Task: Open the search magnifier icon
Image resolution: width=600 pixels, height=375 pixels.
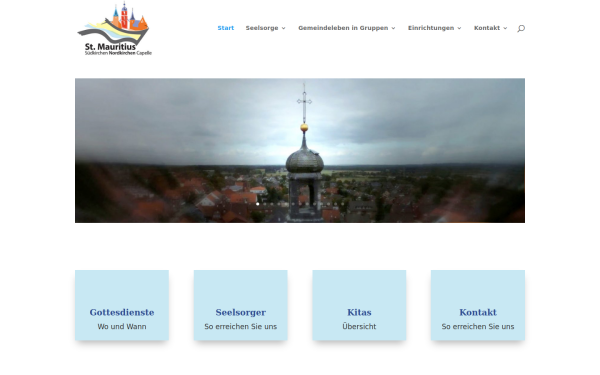Action: pyautogui.click(x=521, y=28)
